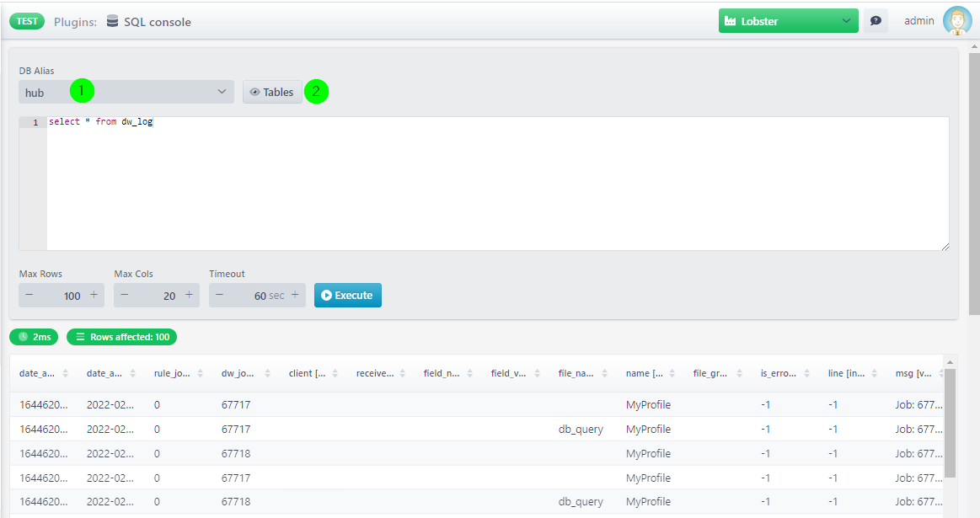Click the Max Cols value field
Screen dimensions: 980x518
(157, 296)
